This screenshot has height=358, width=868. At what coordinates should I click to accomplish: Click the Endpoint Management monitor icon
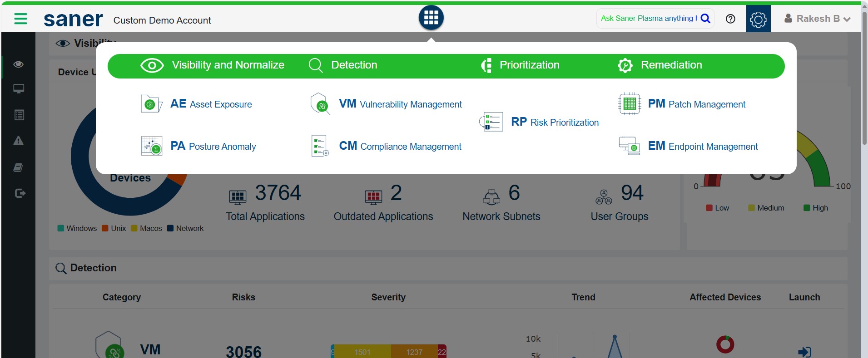coord(629,146)
